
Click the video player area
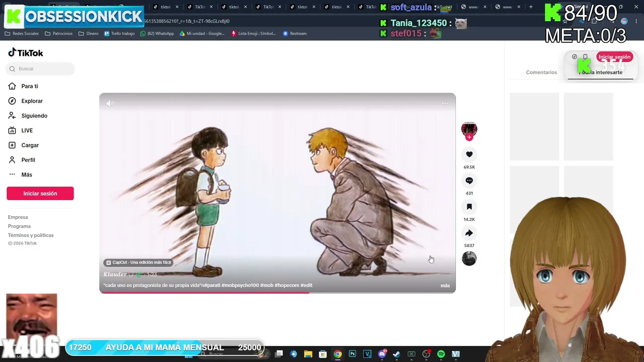277,193
